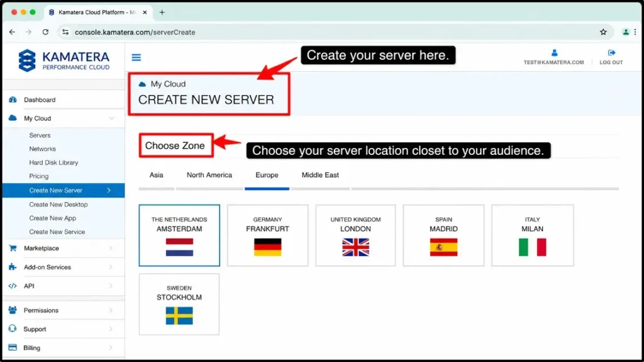Expand the Permissions menu arrow
The image size is (644, 362).
point(111,310)
